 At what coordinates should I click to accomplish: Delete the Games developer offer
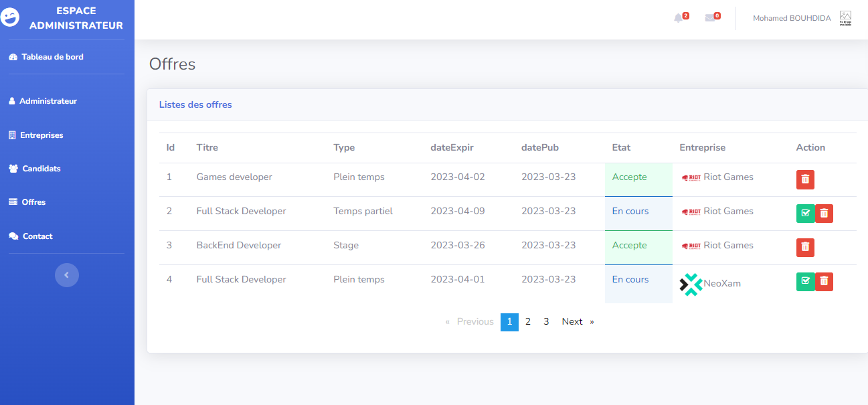[x=805, y=179]
